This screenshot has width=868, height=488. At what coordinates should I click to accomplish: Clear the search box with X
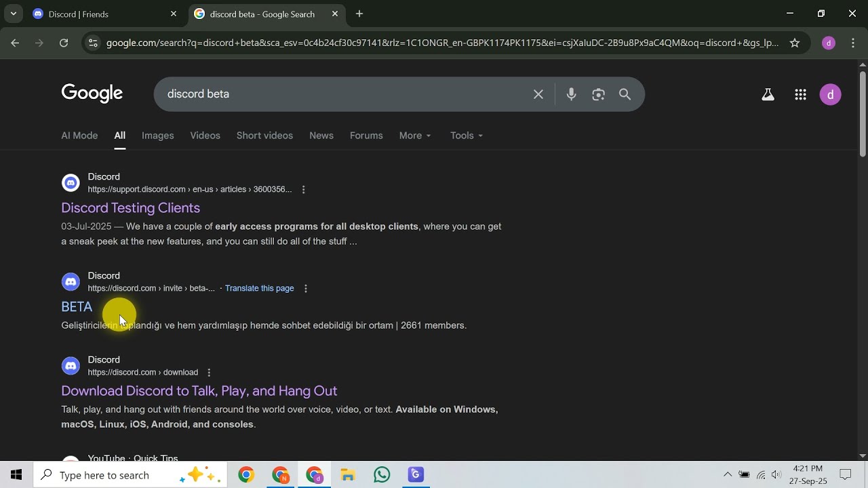tap(538, 94)
